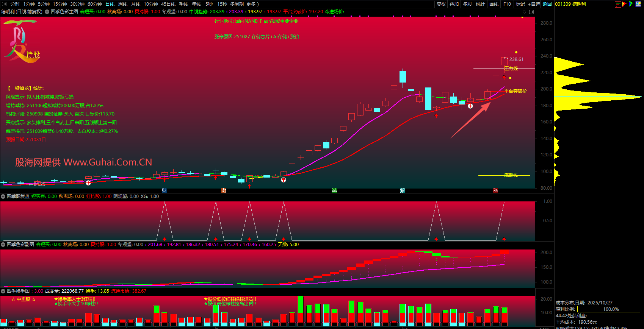644x329 pixels.
Task: Expand the 四季色彩副图 indicator dropdown
Action: (x=3, y=245)
